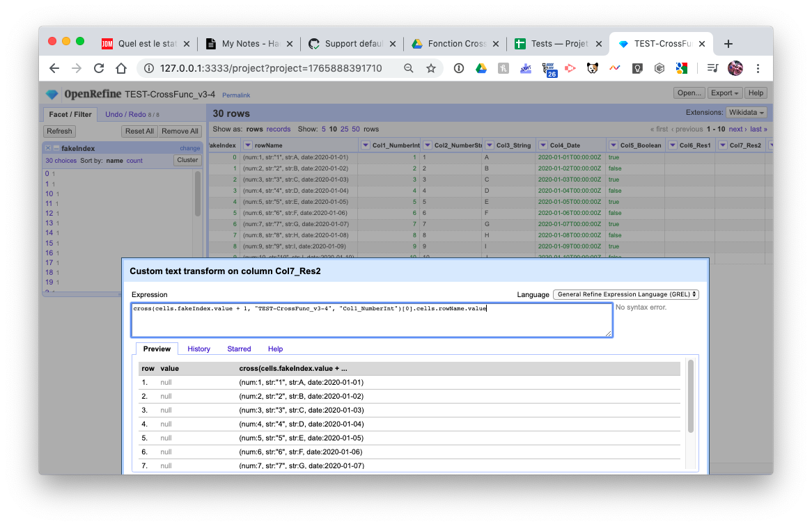The width and height of the screenshot is (812, 526).
Task: Click the top-right Help button
Action: (x=756, y=93)
